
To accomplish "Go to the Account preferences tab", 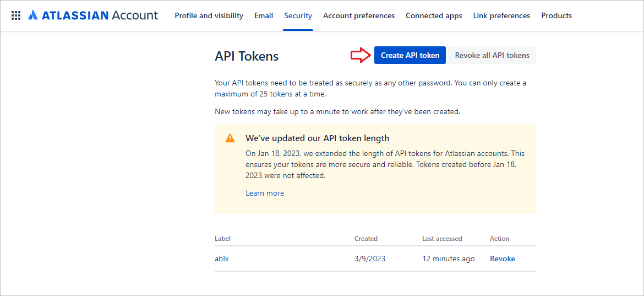I will (359, 15).
